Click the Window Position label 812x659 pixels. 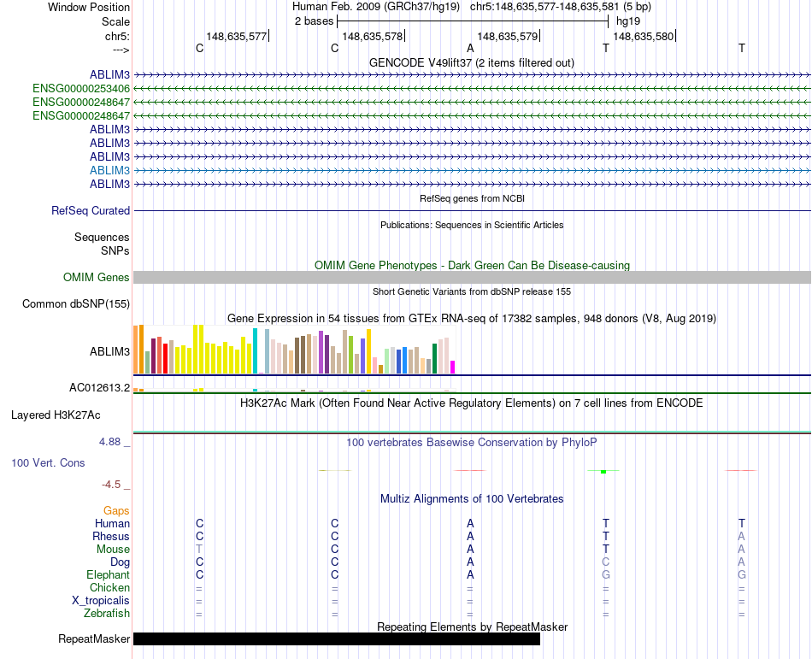point(89,7)
